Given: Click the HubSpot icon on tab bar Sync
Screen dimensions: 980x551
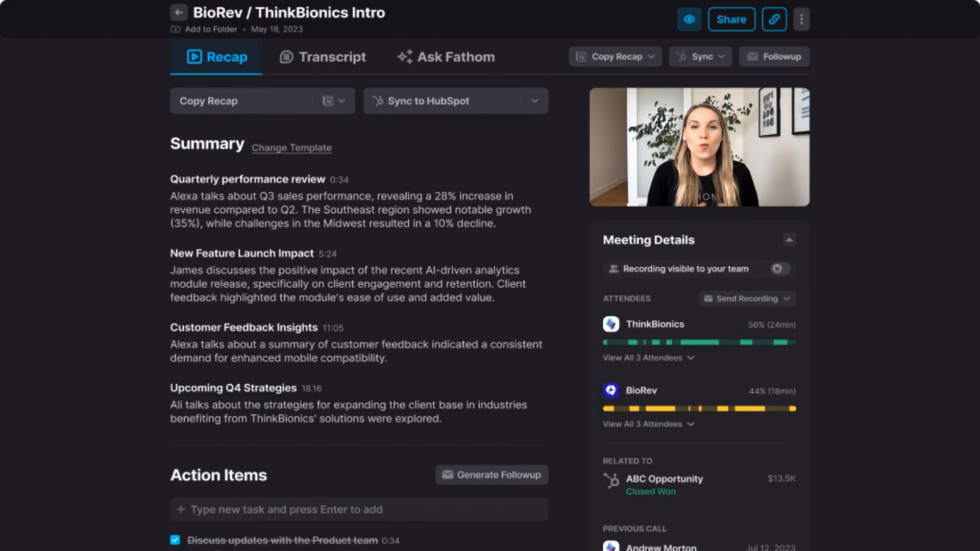Looking at the screenshot, I should 681,57.
